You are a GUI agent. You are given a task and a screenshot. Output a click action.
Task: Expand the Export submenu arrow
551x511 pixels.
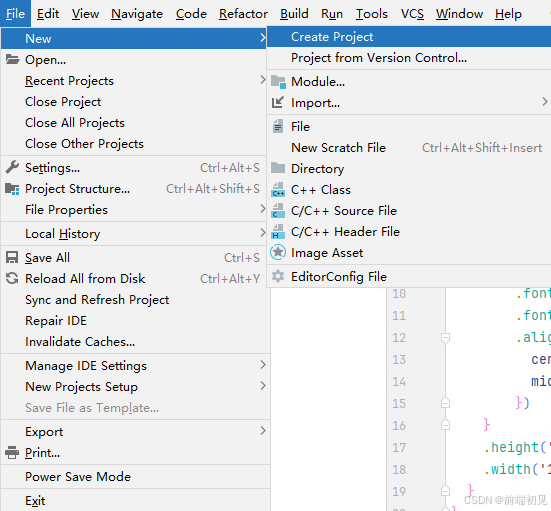(263, 431)
